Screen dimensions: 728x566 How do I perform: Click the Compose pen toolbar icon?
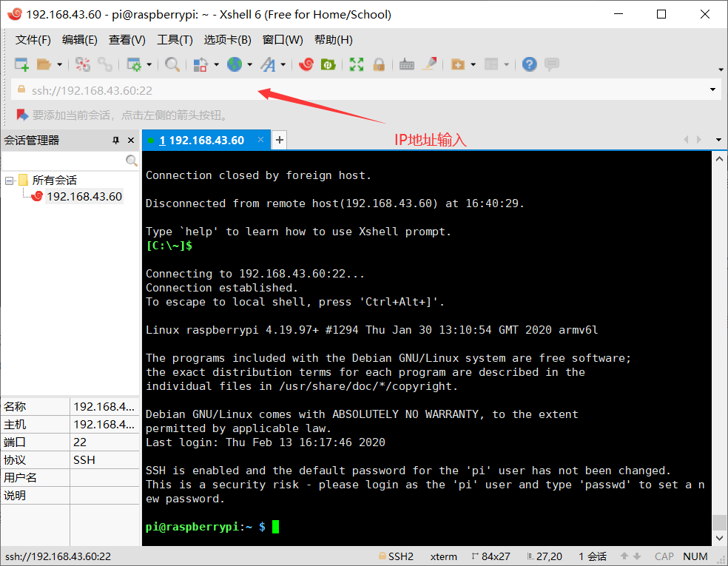pos(430,64)
